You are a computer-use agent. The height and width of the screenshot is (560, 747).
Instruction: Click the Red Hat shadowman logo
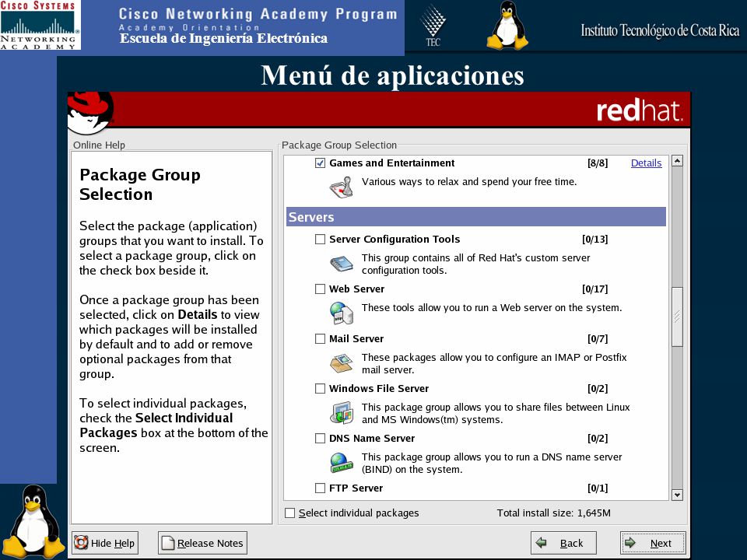(91, 114)
